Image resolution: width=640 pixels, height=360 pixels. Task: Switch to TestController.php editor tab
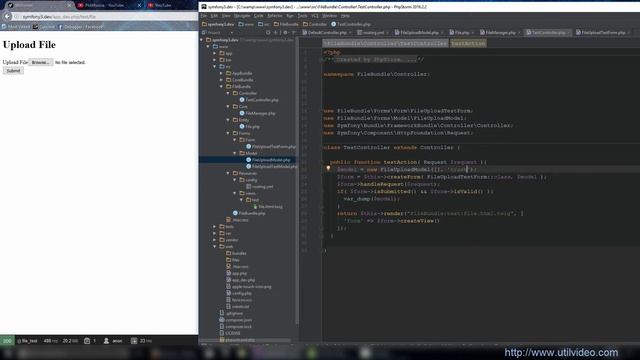[548, 32]
